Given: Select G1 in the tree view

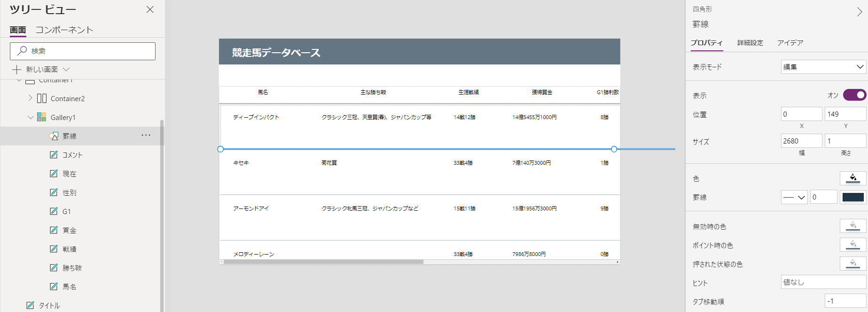Looking at the screenshot, I should coord(67,211).
